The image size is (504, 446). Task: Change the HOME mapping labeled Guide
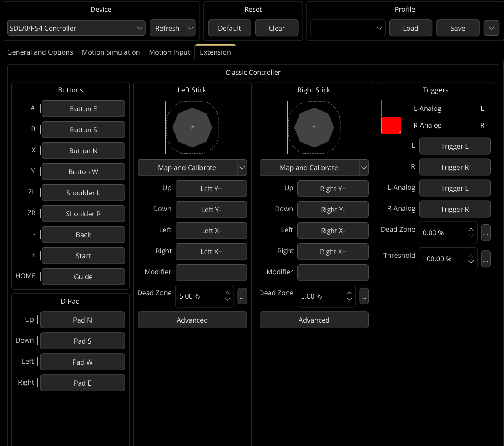[83, 277]
